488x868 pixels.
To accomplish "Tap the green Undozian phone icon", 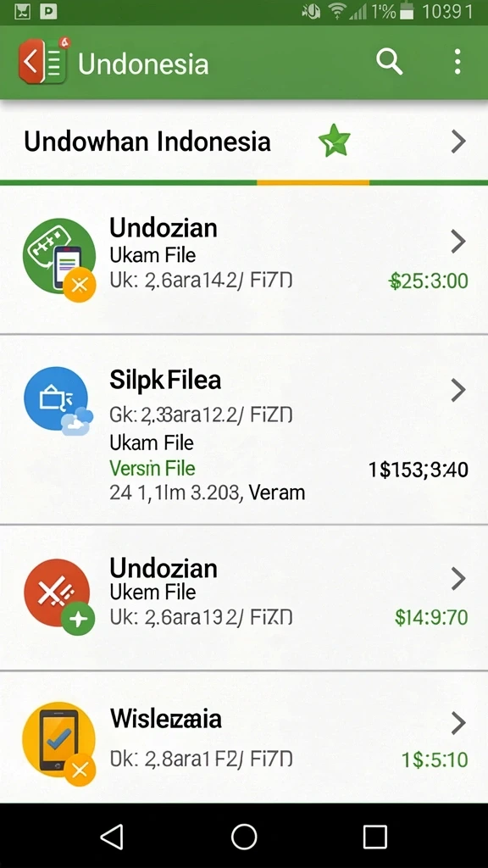I will point(59,259).
